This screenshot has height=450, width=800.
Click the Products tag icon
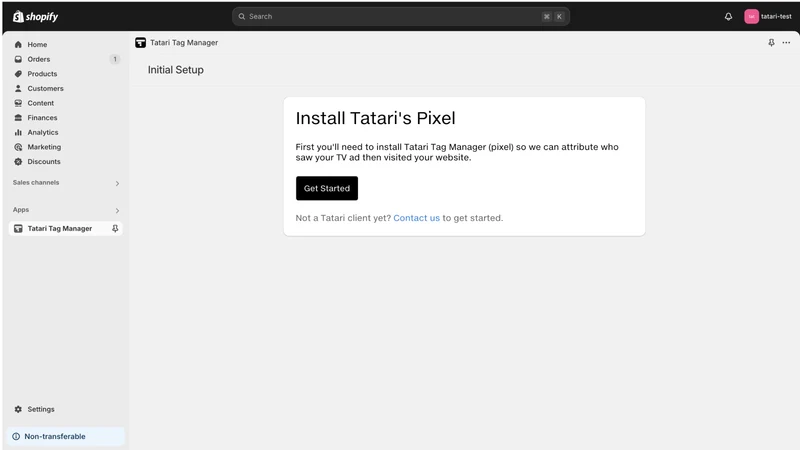(x=18, y=74)
